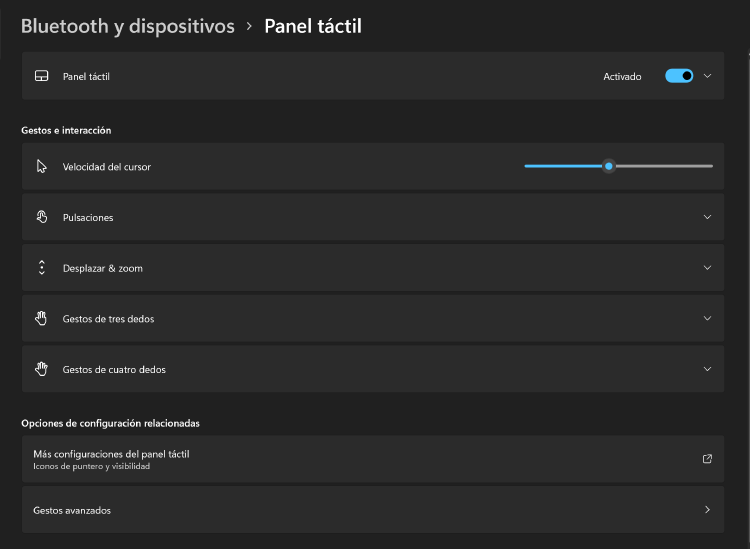Open the Gestos avanzados page
Screen dimensions: 750x549
(x=72, y=510)
